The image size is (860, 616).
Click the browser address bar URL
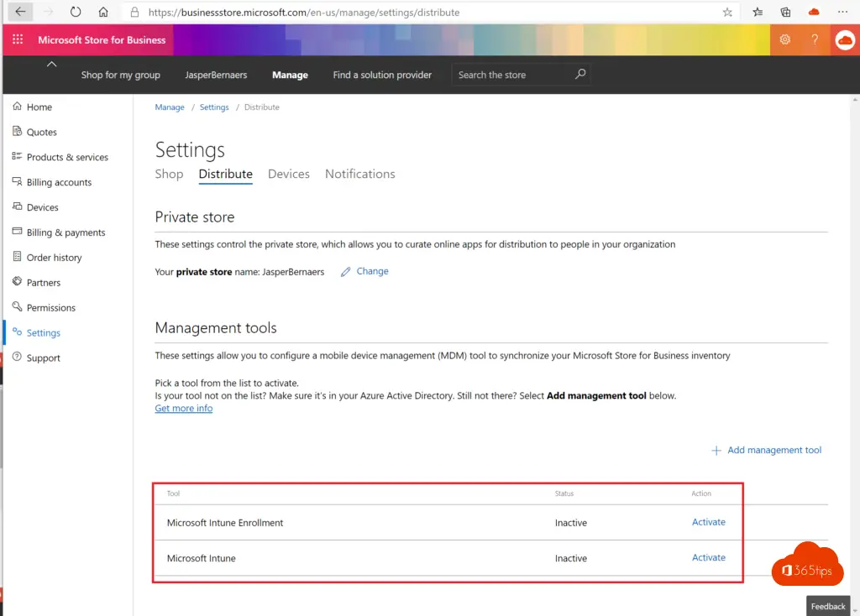[x=304, y=13]
